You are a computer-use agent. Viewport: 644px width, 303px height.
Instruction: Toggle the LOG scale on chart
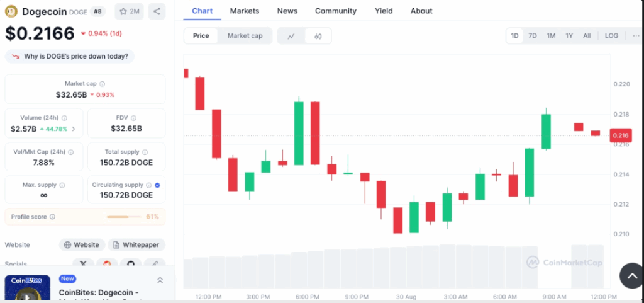tap(611, 36)
